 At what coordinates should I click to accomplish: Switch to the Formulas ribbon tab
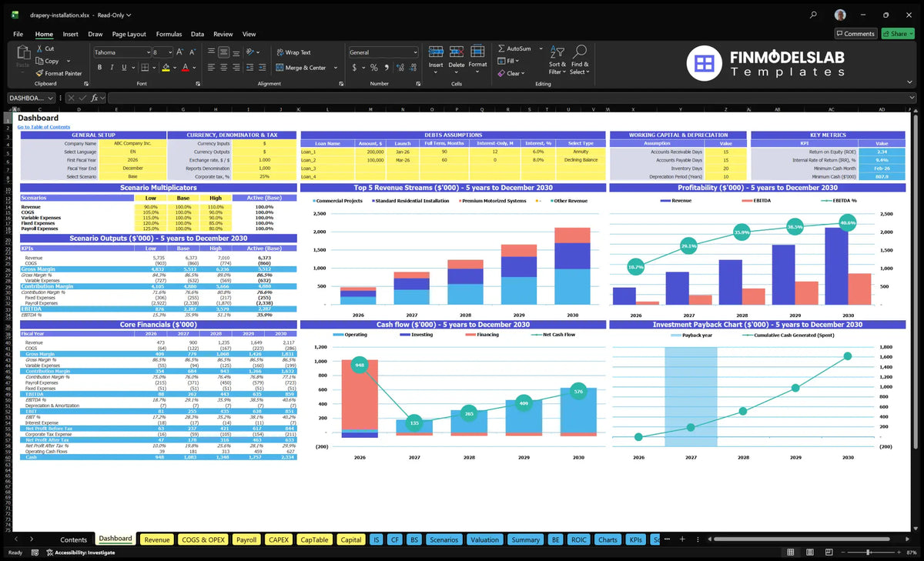pos(169,34)
